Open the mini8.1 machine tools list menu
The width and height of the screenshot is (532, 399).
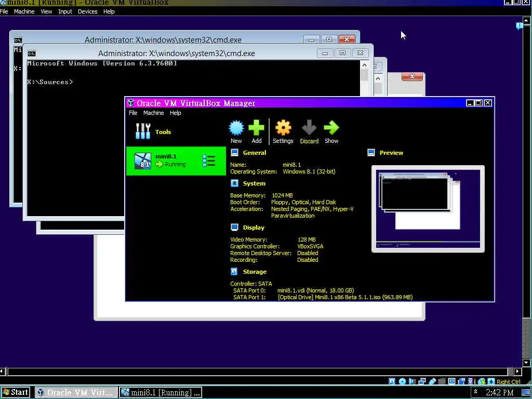click(209, 161)
